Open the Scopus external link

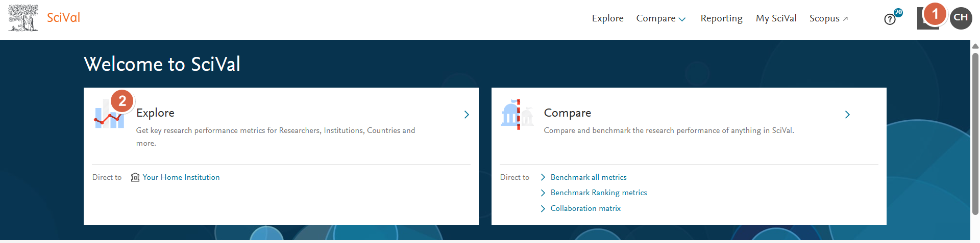(828, 18)
